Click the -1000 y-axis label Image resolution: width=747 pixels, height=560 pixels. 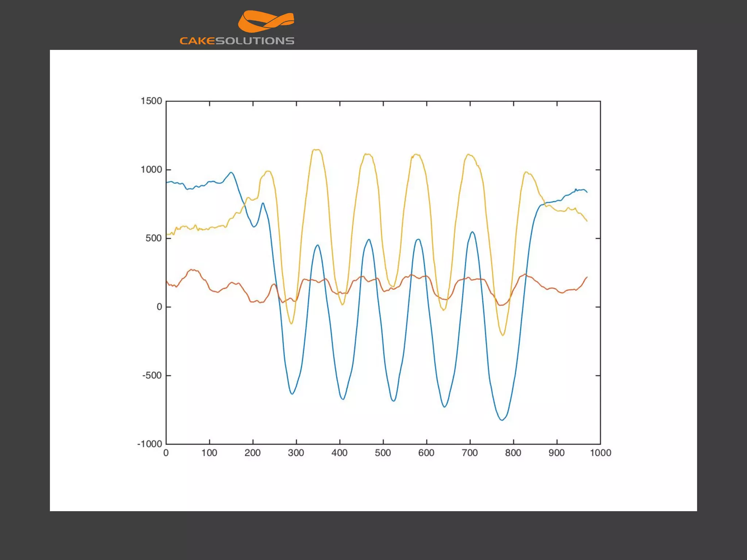[x=150, y=444]
